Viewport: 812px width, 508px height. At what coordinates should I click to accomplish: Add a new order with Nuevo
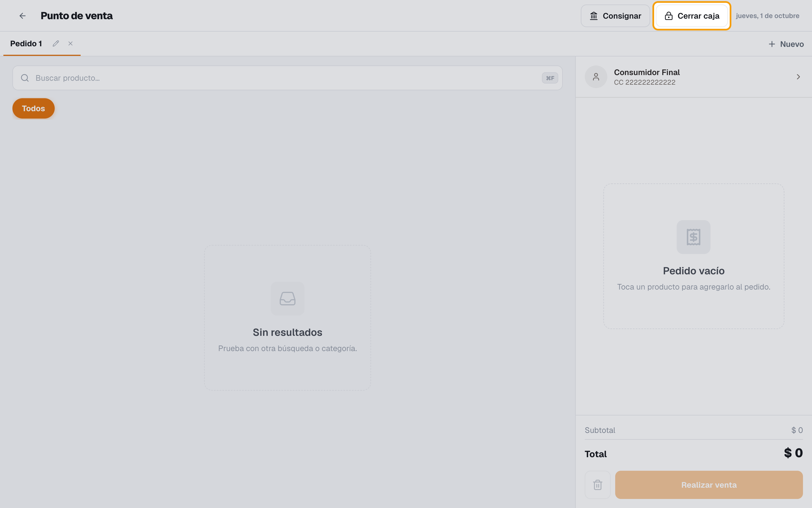click(786, 44)
